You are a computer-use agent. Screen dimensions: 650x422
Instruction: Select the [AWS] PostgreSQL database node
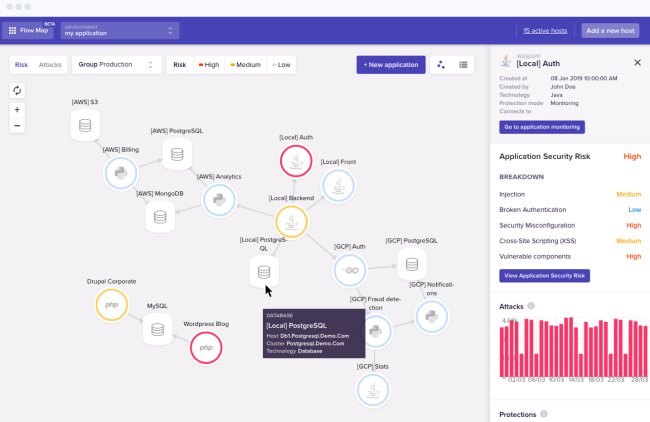tap(177, 154)
